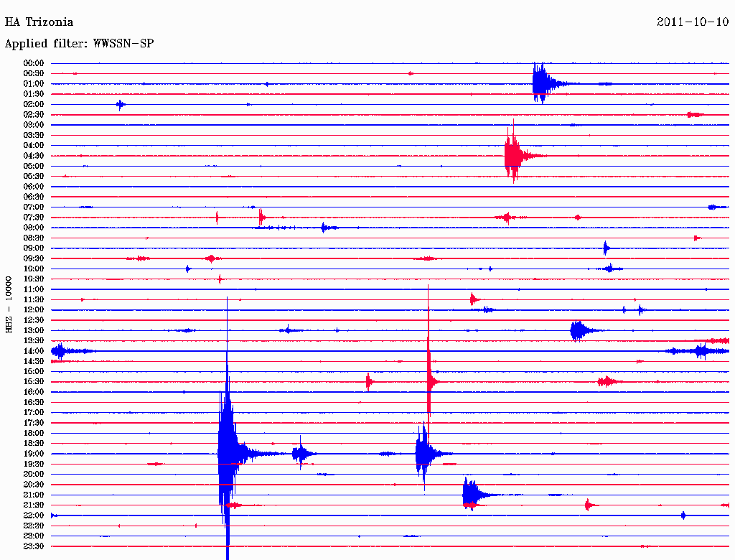The width and height of the screenshot is (735, 560).
Task: Select the 21:00 time label
Action: 34,495
